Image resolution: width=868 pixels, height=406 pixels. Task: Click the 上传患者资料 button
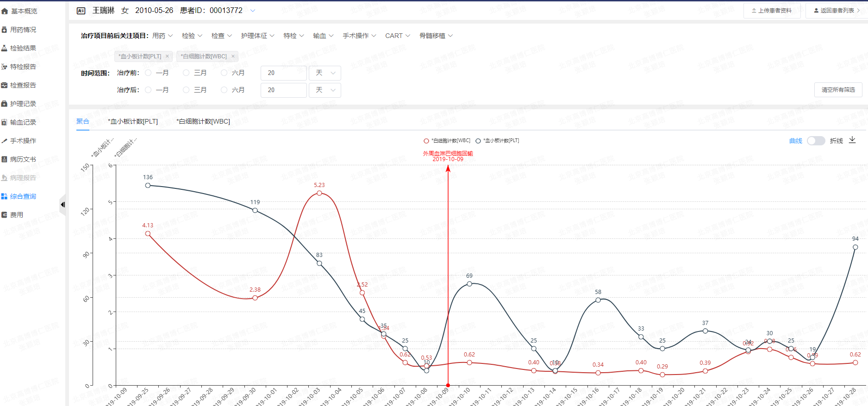[772, 11]
